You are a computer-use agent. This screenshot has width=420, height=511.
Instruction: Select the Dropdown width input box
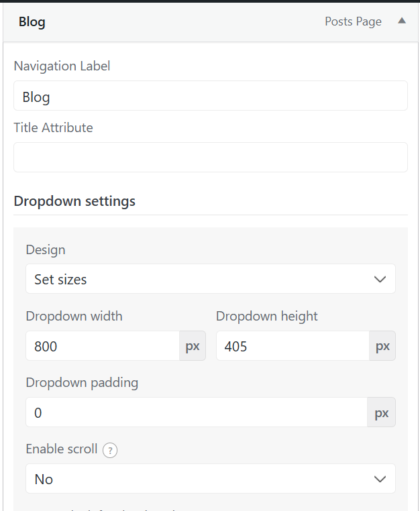click(x=103, y=346)
